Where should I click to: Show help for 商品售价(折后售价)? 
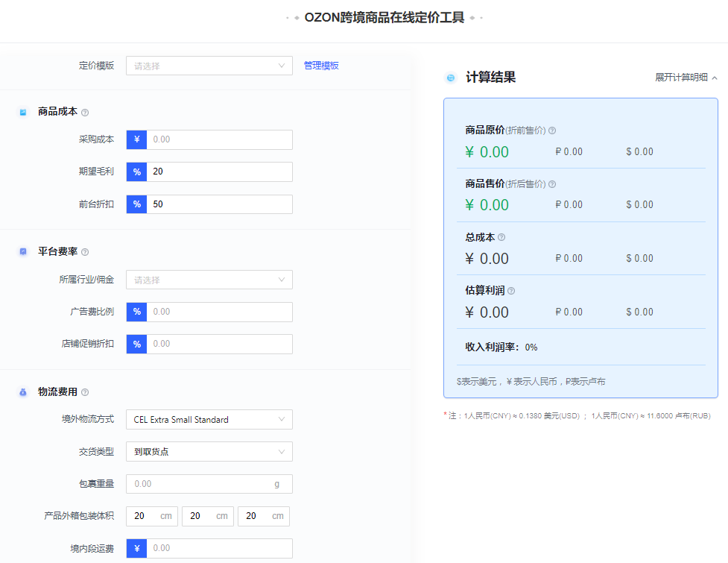[x=552, y=184]
